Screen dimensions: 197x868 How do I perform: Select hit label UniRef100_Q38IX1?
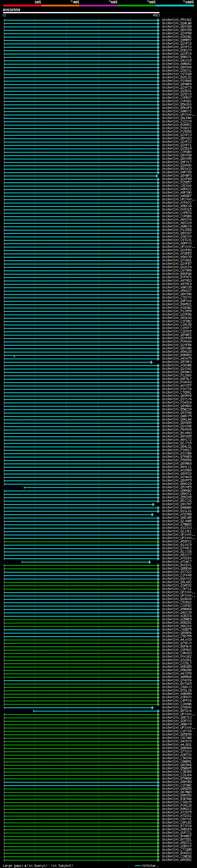[x=177, y=71]
